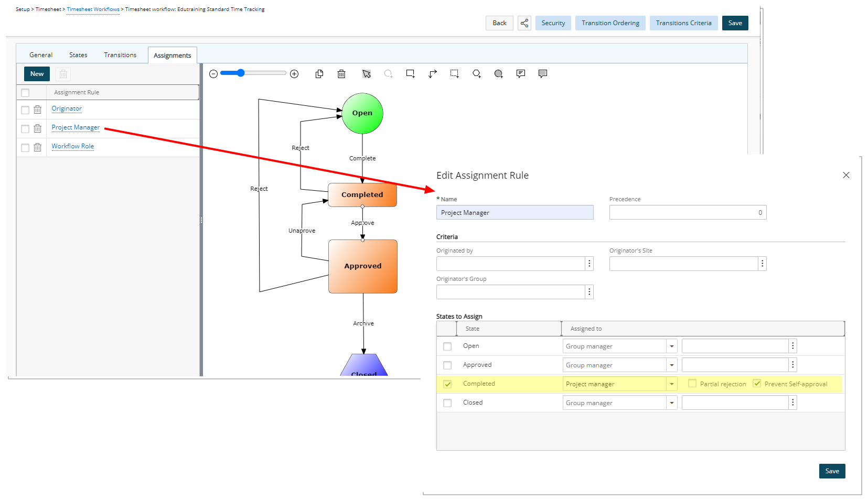Open Transitions Criteria
The width and height of the screenshot is (868, 501).
pos(684,23)
